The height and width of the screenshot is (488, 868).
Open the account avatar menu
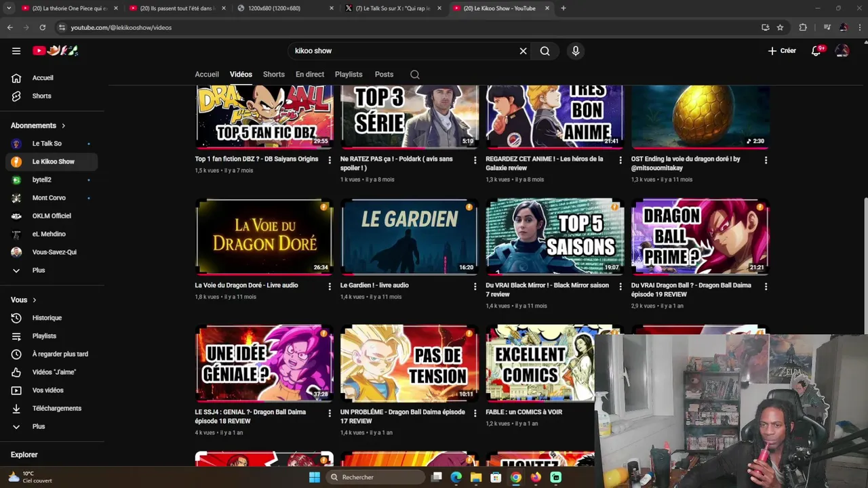coord(842,51)
